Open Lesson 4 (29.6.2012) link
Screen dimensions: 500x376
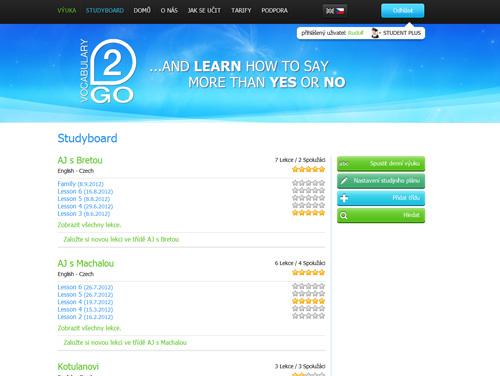point(85,206)
